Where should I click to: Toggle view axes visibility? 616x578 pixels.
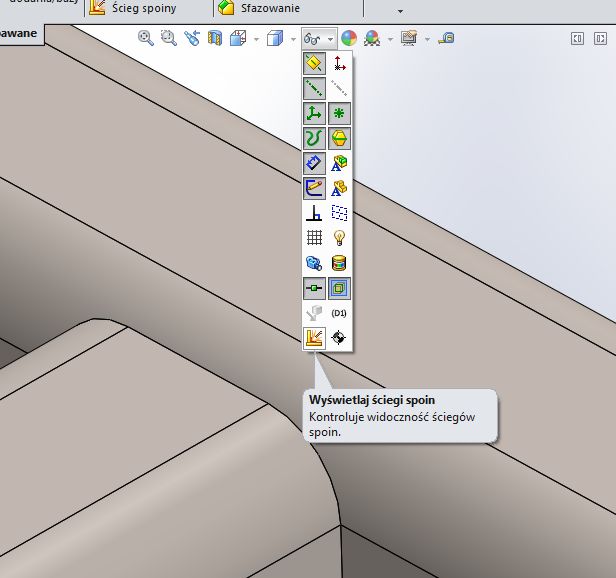tap(315, 88)
